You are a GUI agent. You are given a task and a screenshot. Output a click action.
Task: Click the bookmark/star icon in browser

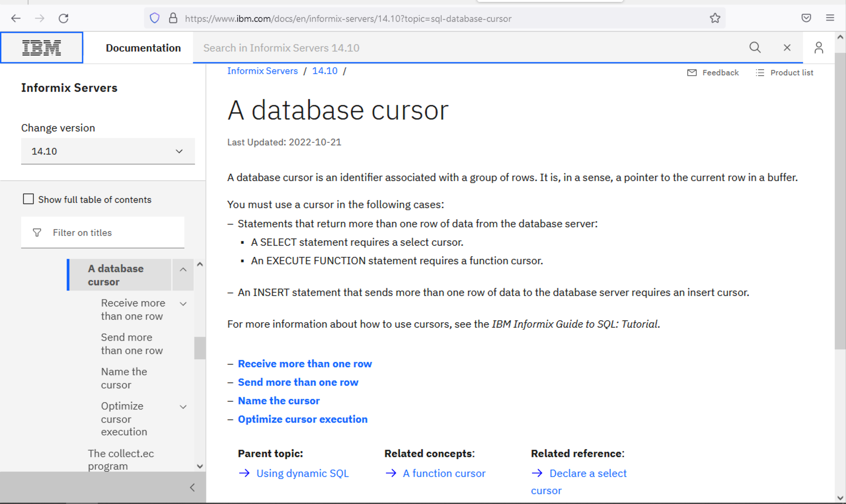[715, 18]
